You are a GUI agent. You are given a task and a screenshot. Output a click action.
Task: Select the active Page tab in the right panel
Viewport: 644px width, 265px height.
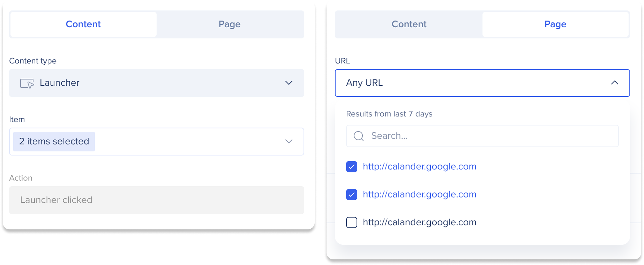[555, 24]
